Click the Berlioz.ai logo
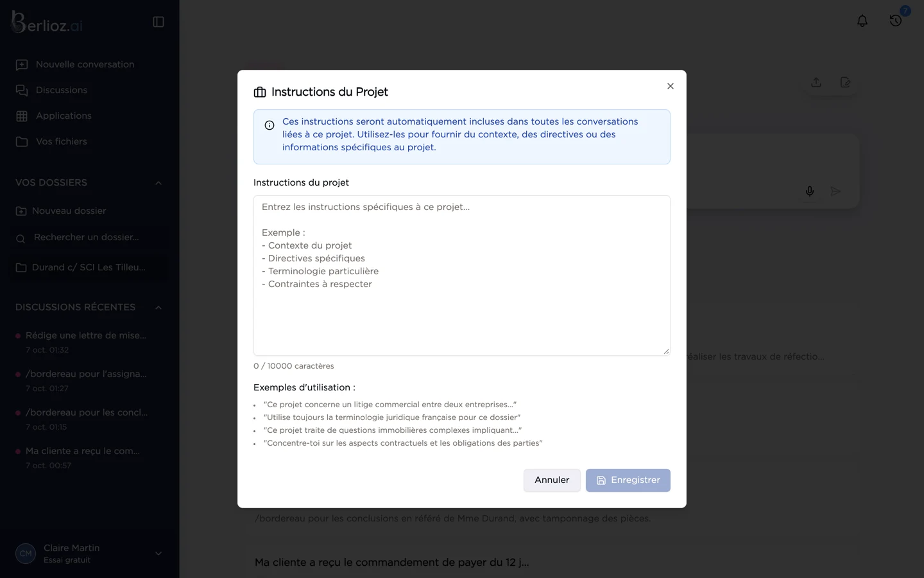This screenshot has height=578, width=924. tap(47, 23)
